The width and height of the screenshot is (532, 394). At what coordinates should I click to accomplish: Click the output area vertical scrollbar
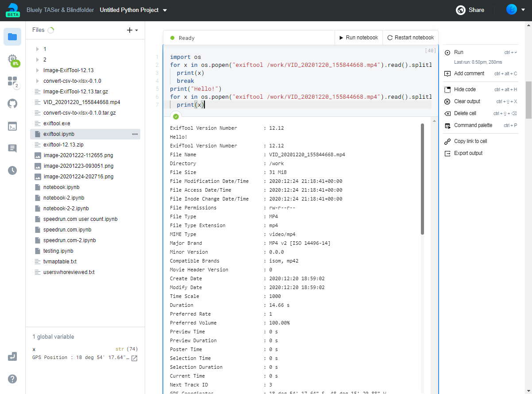point(422,178)
